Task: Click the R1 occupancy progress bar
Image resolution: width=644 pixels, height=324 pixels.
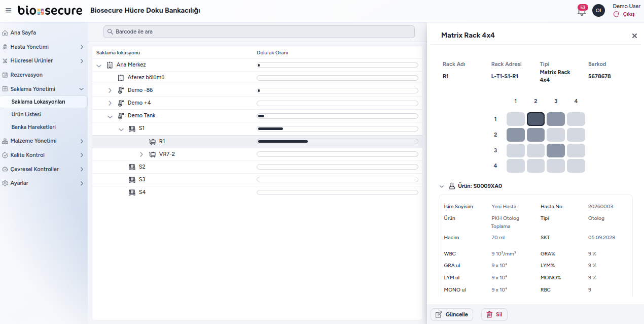Action: click(338, 142)
